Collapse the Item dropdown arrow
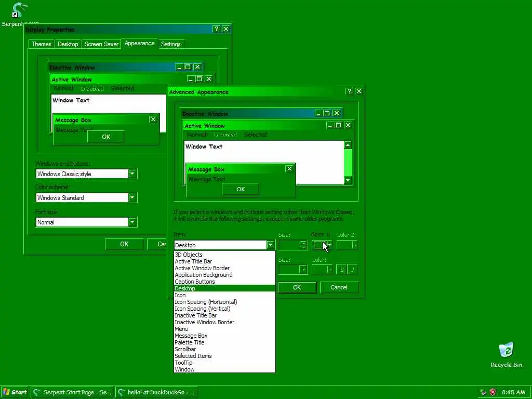The width and height of the screenshot is (532, 399). click(270, 245)
